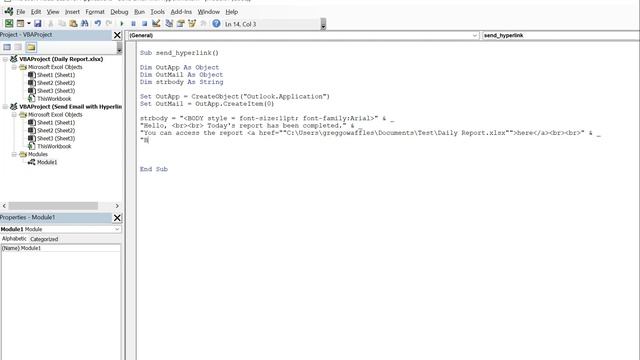Select Sheet2 under Daily Report project
Image resolution: width=640 pixels, height=360 pixels.
(56, 83)
